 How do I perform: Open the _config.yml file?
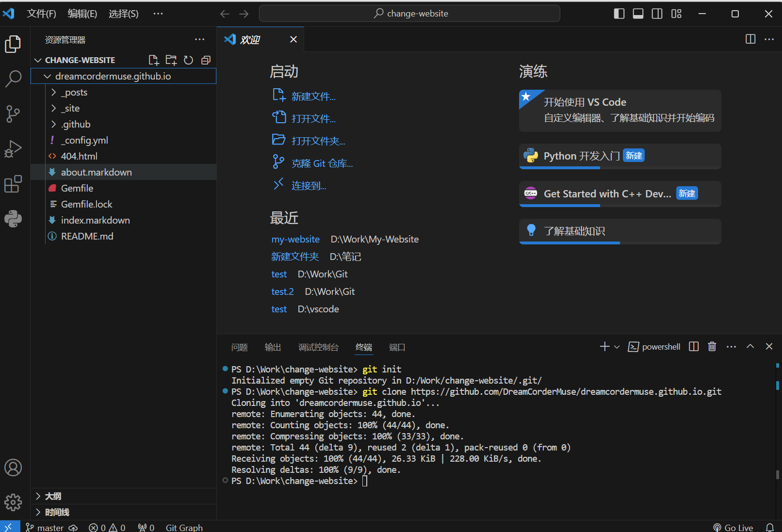tap(123, 140)
